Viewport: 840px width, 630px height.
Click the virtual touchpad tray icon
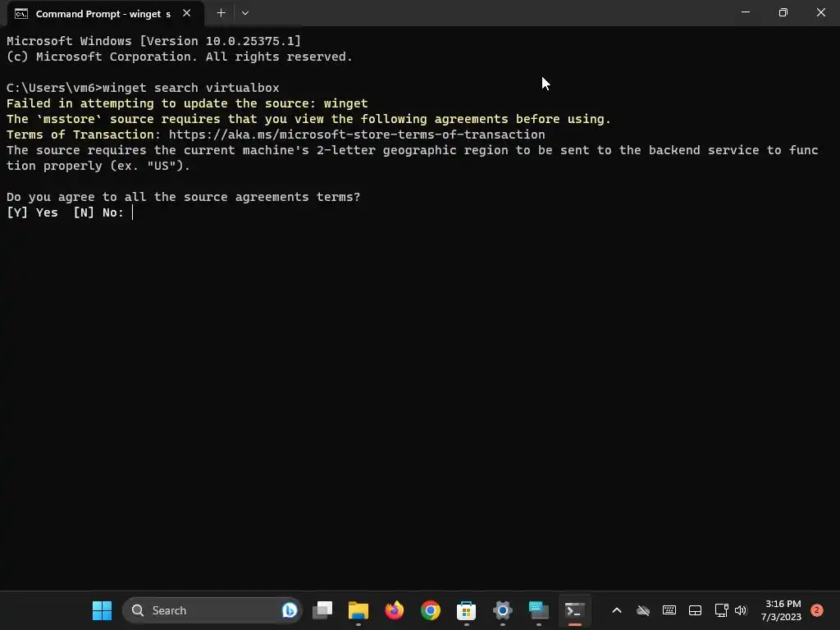[x=695, y=610]
